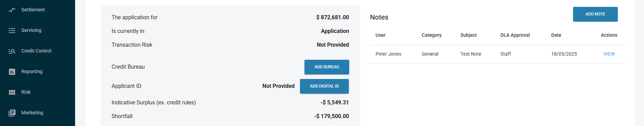
Task: Click ADD DIGITAL ID for Applicant ID
Action: (324, 86)
